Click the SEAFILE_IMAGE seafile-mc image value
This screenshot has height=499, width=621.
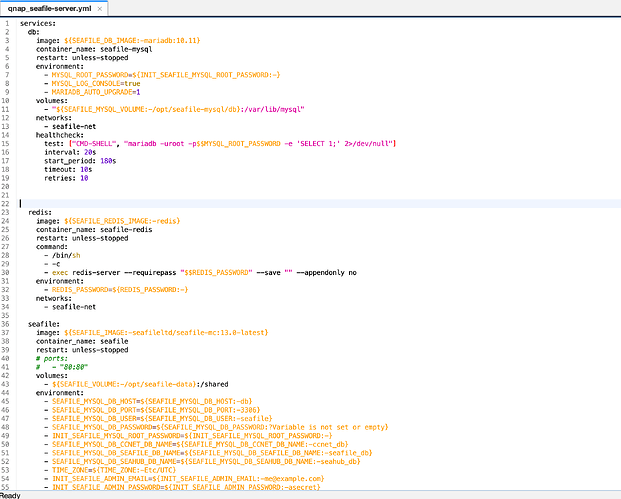(166, 333)
